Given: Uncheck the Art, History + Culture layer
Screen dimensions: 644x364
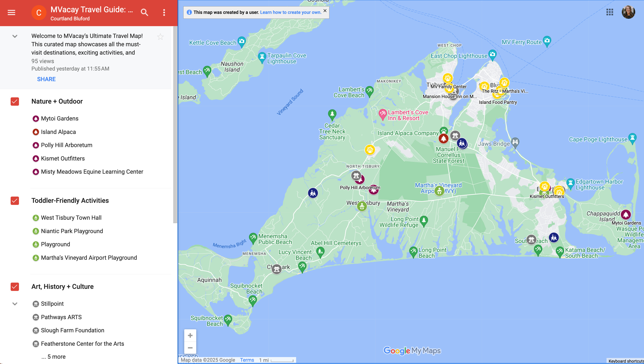Looking at the screenshot, I should (15, 287).
